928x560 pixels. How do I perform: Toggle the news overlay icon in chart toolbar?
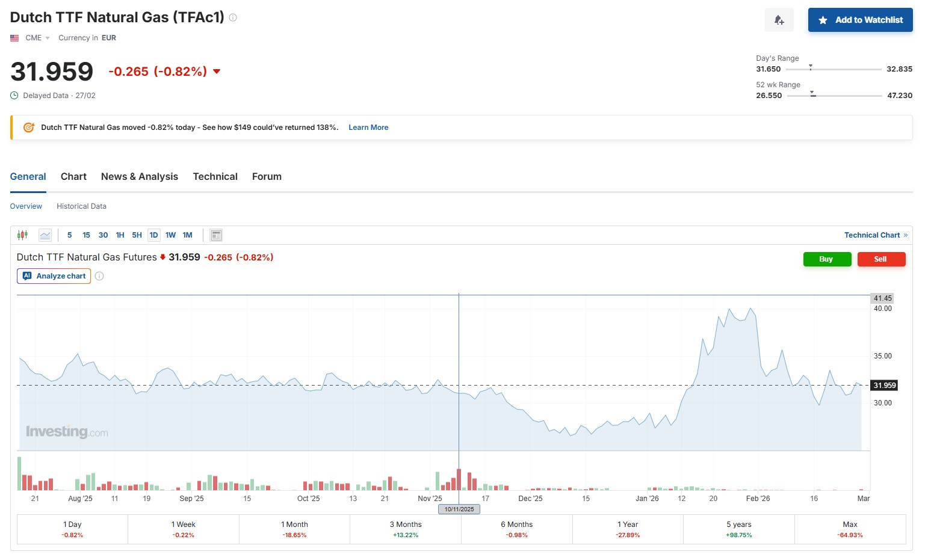point(216,235)
